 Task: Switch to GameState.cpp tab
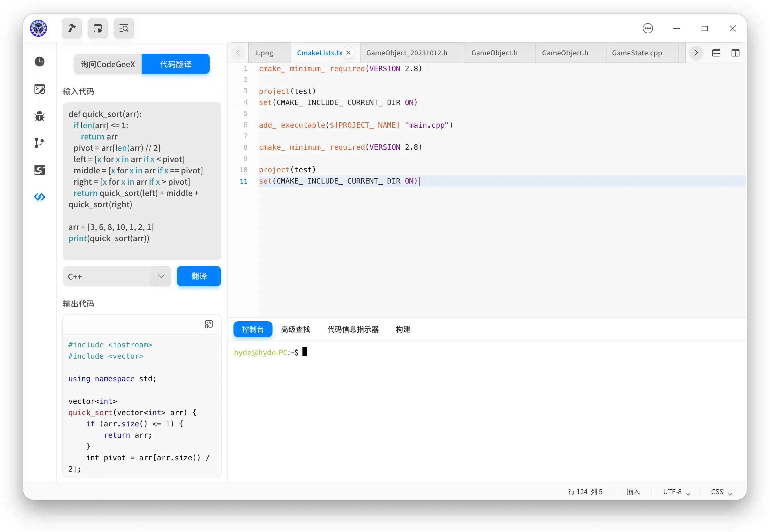(637, 53)
